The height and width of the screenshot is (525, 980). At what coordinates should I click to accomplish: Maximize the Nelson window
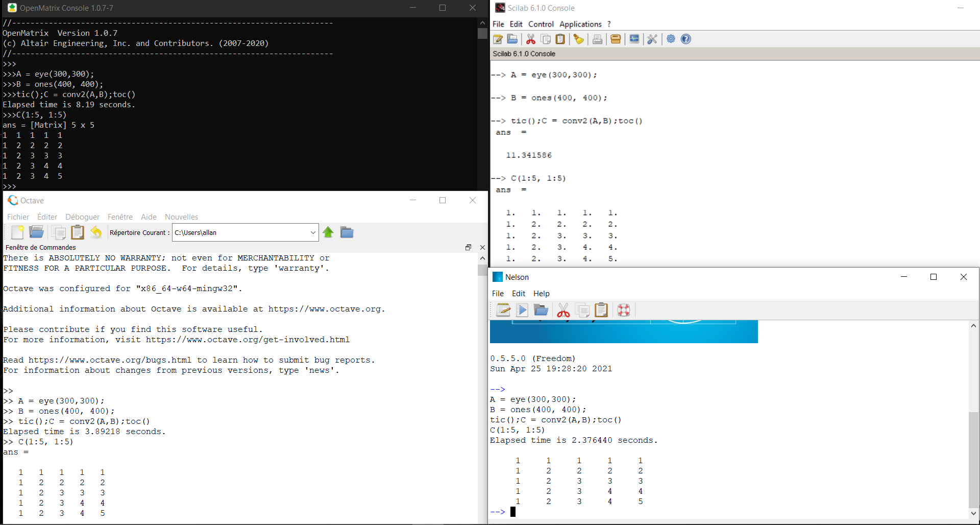[934, 277]
